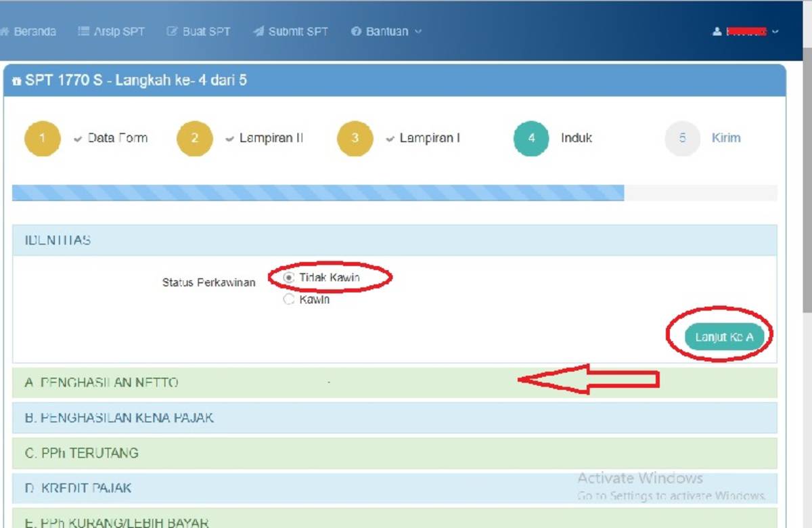This screenshot has width=812, height=528.
Task: Click step 1 Data Form circle
Action: (43, 138)
